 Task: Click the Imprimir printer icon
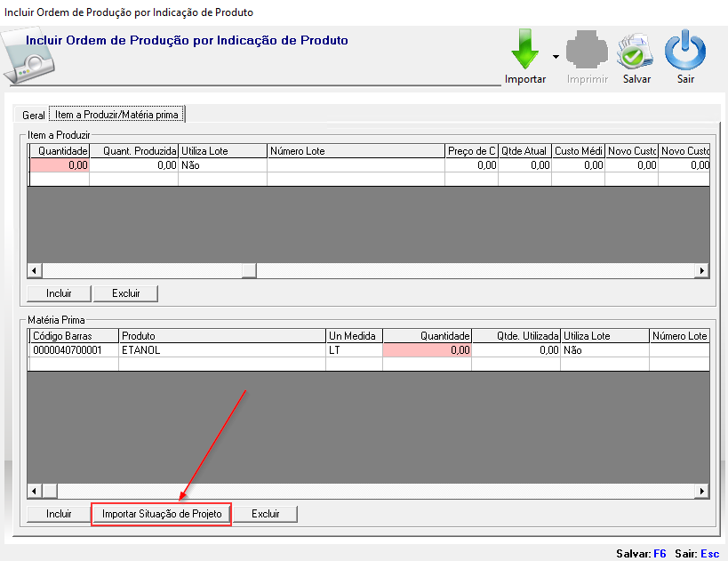click(x=587, y=49)
